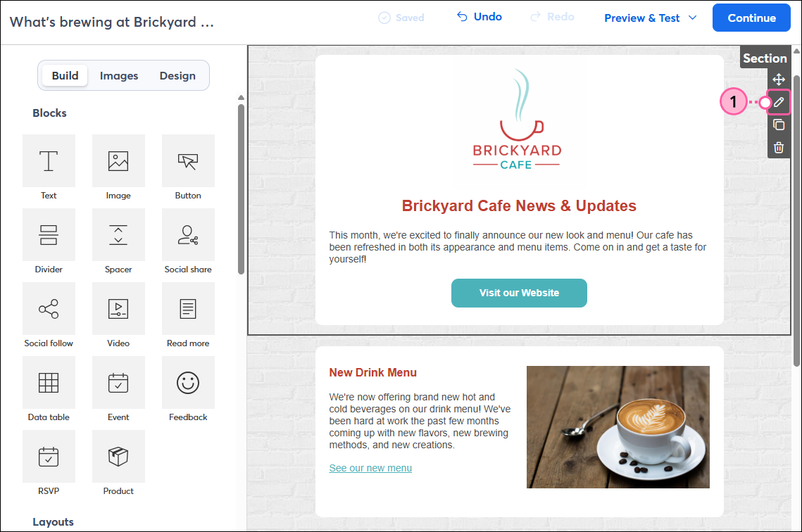The image size is (802, 532).
Task: Select the Social share block
Action: 188,235
